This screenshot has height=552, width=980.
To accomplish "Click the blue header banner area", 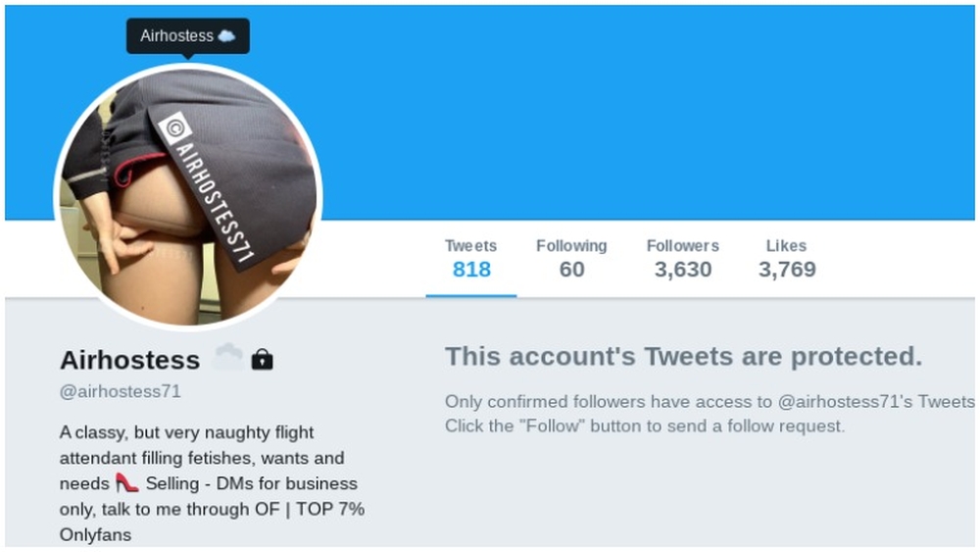I will pos(644,113).
